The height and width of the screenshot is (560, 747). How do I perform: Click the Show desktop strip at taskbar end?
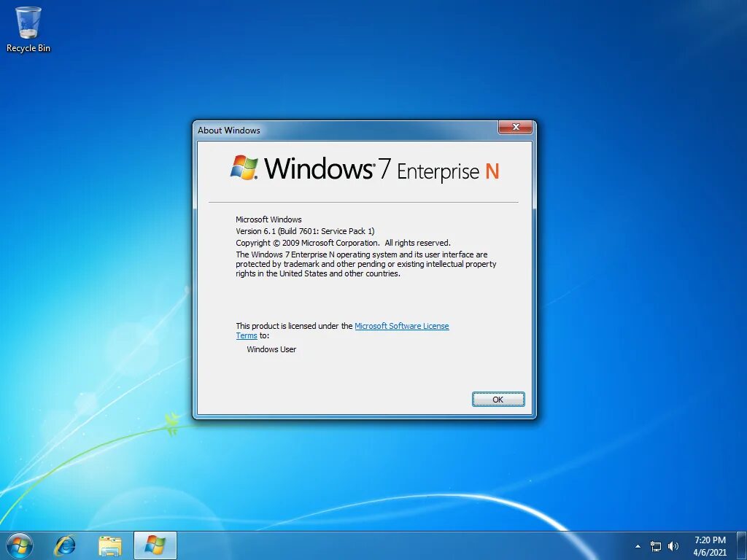click(742, 545)
